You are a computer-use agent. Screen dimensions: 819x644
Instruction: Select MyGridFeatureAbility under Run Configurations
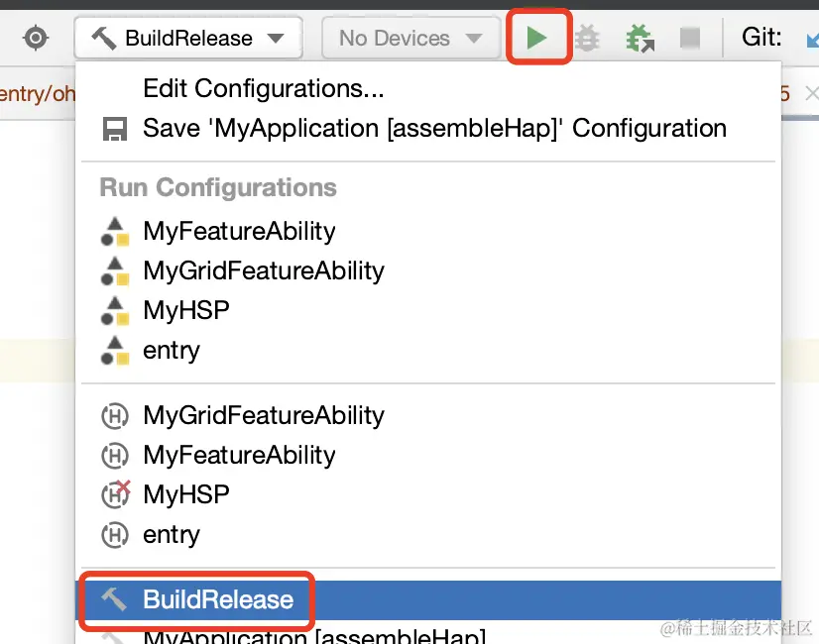click(263, 271)
